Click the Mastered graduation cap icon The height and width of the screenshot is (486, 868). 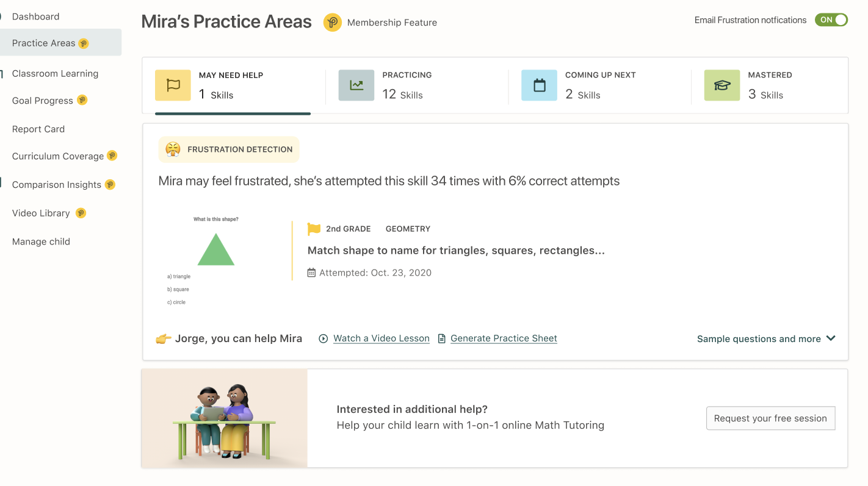click(x=722, y=85)
